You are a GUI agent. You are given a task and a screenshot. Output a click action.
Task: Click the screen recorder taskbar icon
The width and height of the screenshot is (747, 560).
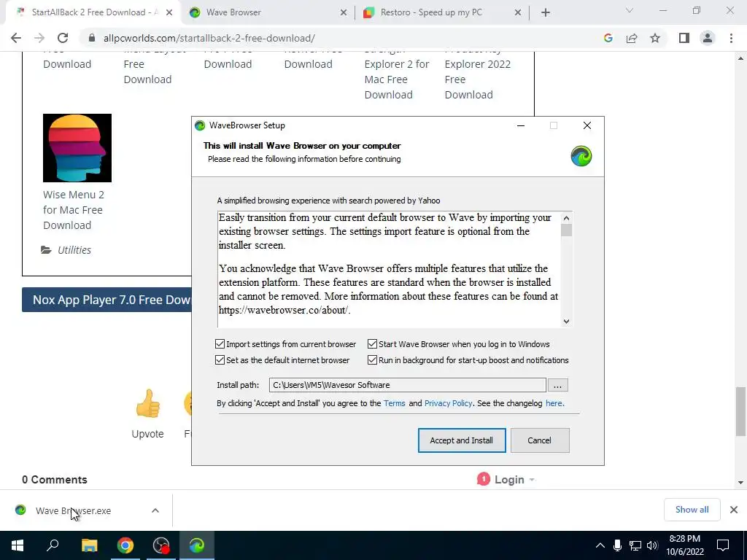pos(161,545)
